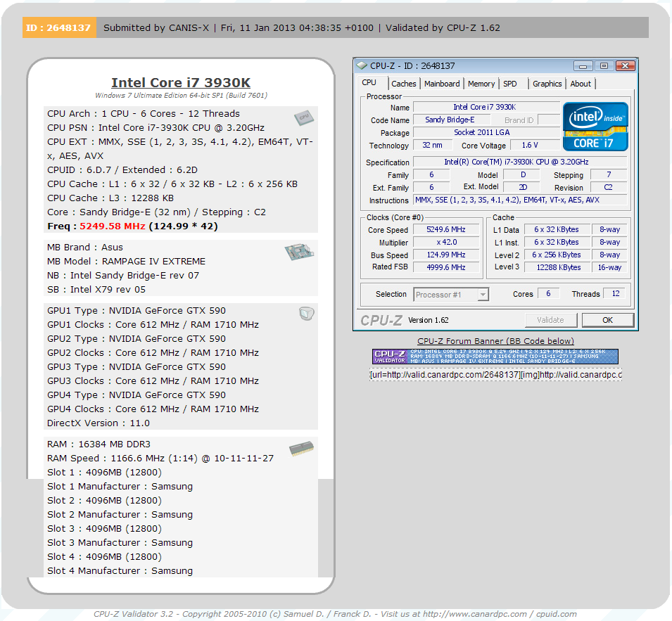The height and width of the screenshot is (621, 672).
Task: Open the Mainboard tab
Action: tap(442, 84)
